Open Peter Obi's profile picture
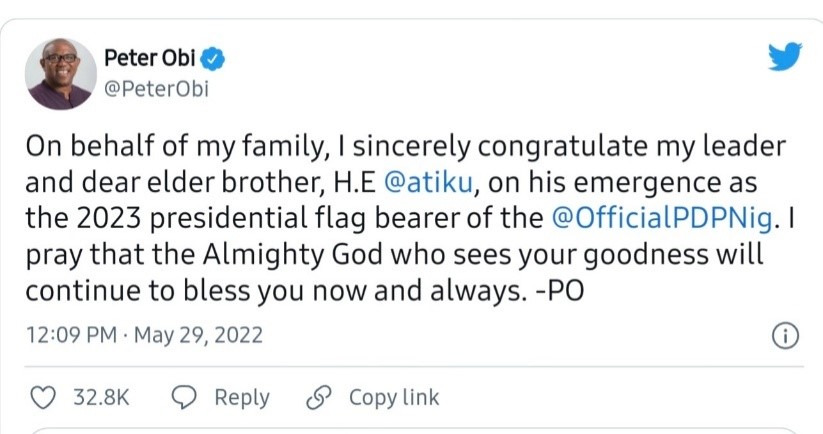823x434 pixels. click(63, 72)
